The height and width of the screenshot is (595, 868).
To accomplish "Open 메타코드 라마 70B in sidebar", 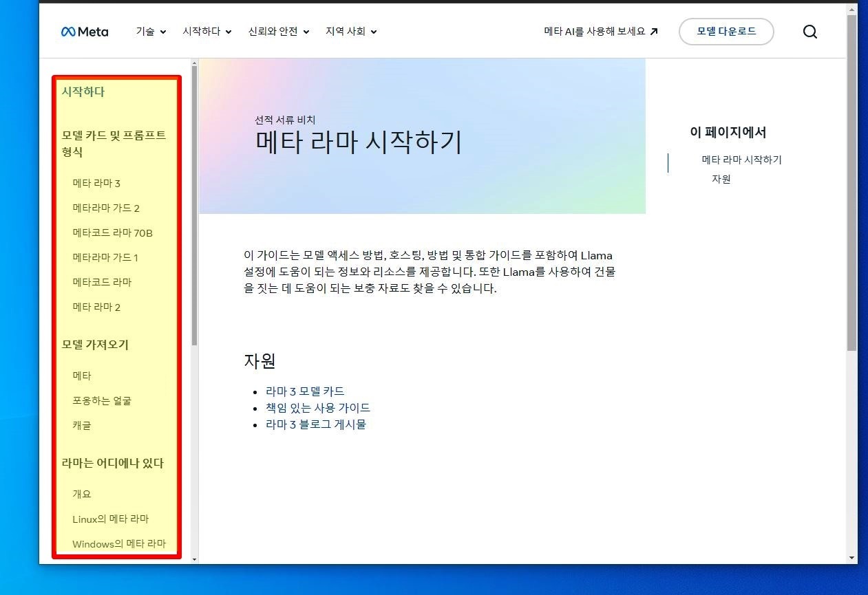I will click(x=113, y=232).
